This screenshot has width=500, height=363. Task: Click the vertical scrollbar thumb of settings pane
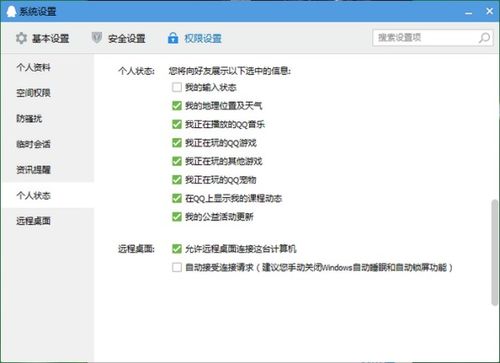coord(494,252)
